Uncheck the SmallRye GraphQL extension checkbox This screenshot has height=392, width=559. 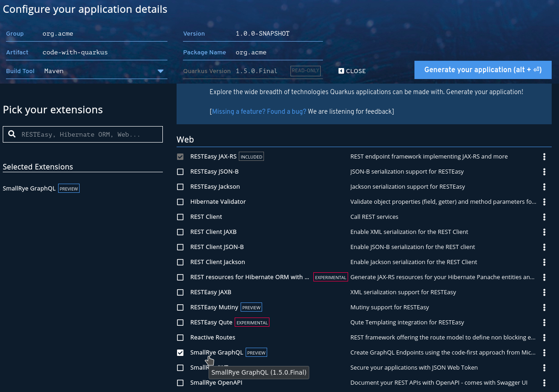(x=180, y=353)
